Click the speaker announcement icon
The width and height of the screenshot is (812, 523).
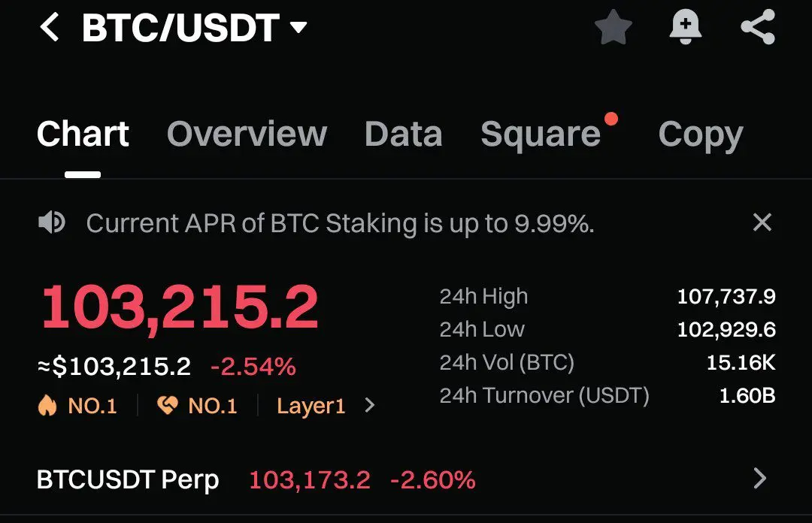tap(51, 222)
